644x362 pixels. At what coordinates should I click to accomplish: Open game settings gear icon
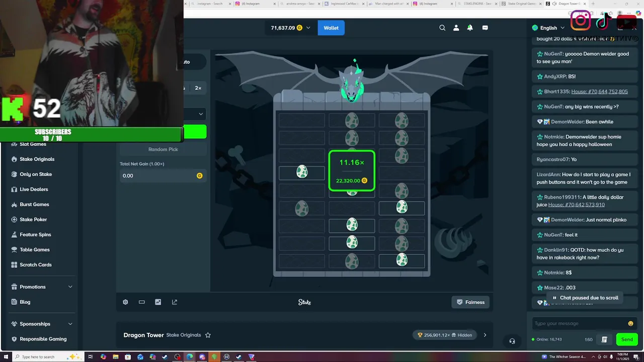(125, 302)
